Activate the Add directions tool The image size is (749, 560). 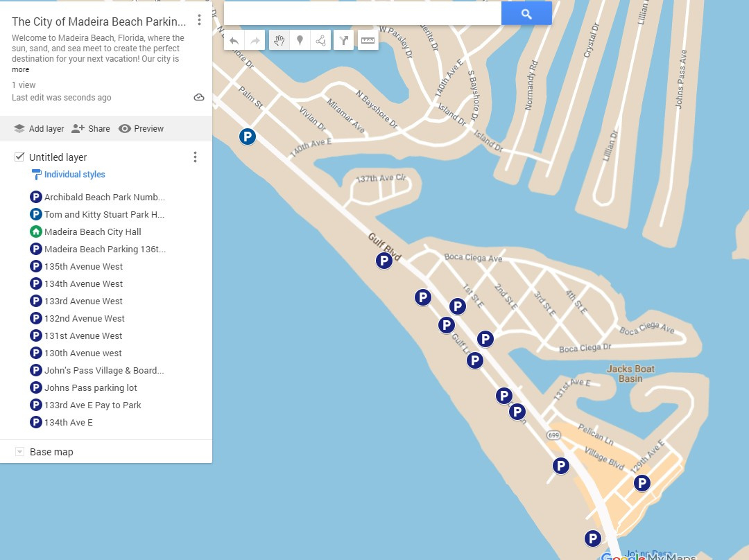tap(343, 40)
